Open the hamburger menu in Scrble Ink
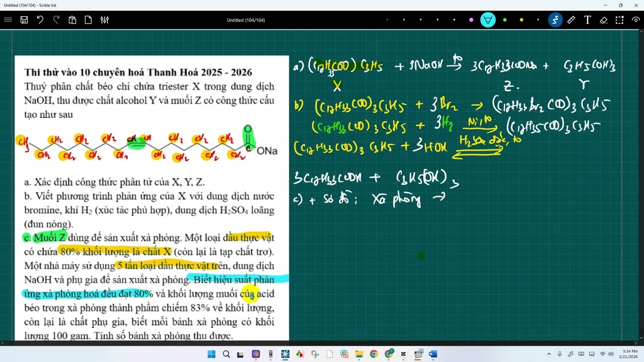Image resolution: width=644 pixels, height=362 pixels. [x=8, y=20]
